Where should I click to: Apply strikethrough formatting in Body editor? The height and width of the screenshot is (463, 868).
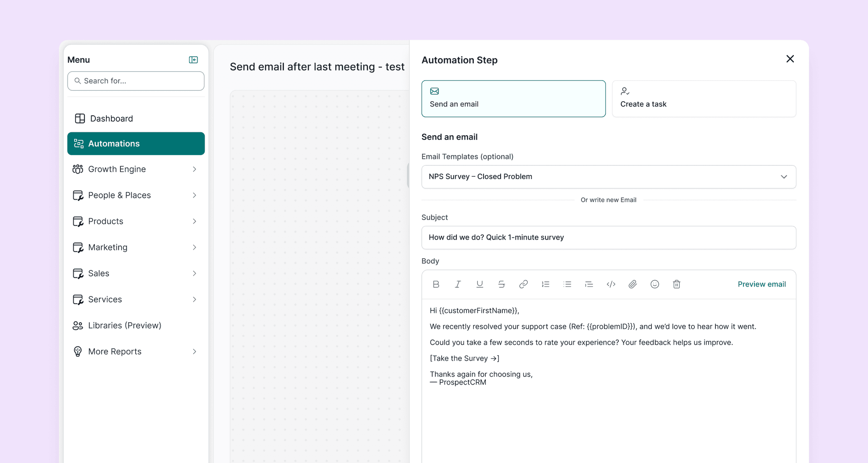click(x=501, y=284)
